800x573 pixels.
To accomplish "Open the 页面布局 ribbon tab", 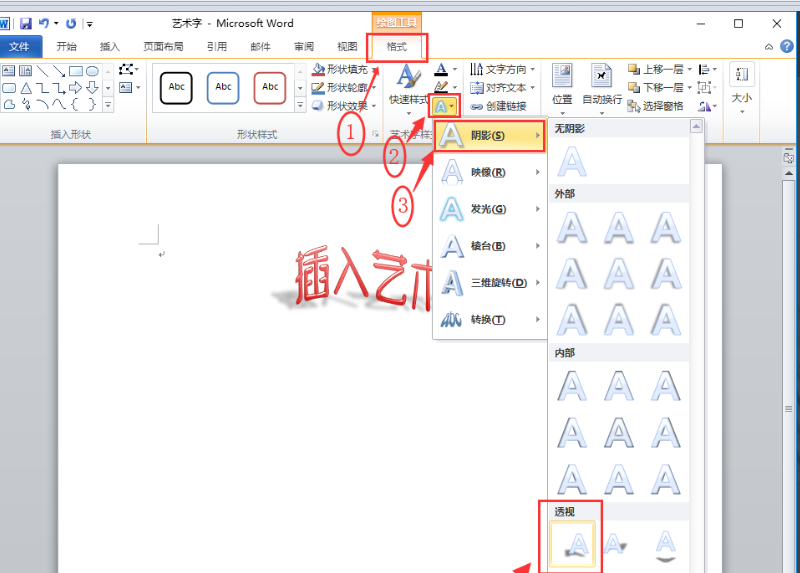I will [163, 46].
